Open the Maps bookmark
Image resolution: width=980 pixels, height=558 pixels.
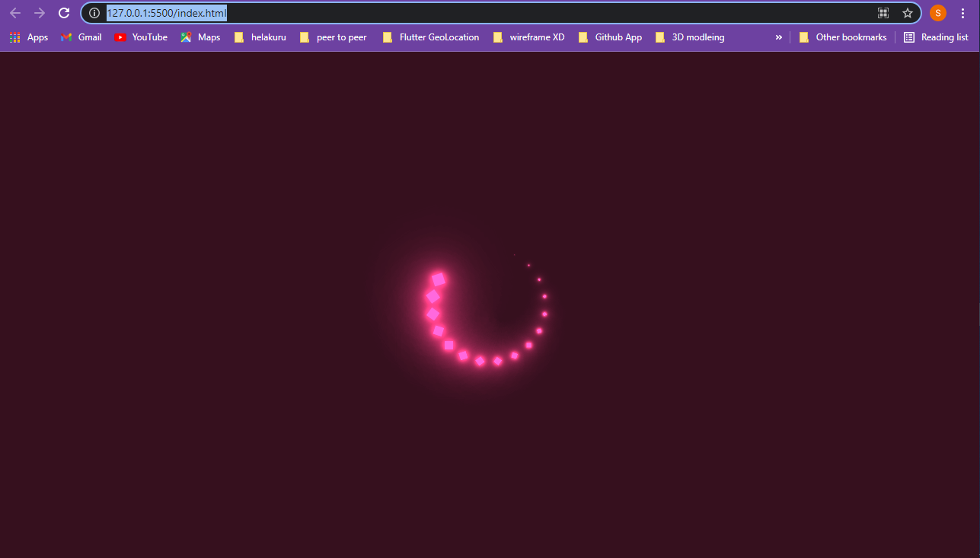point(200,37)
